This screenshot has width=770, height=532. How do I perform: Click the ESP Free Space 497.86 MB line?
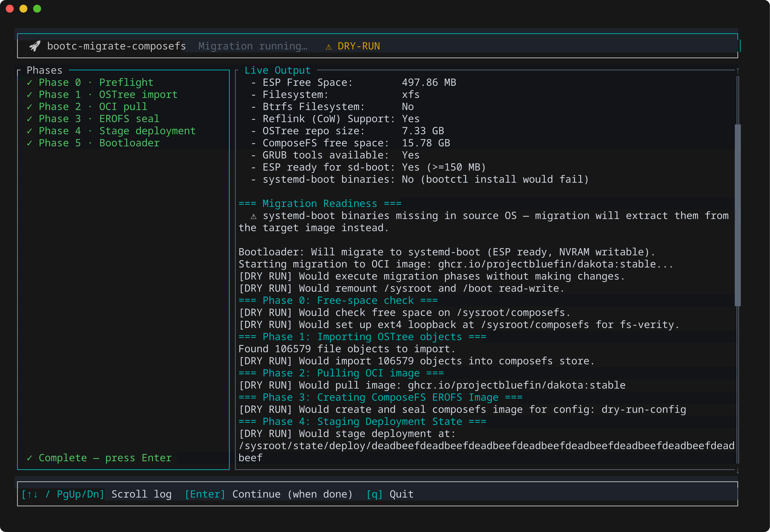[x=353, y=82]
